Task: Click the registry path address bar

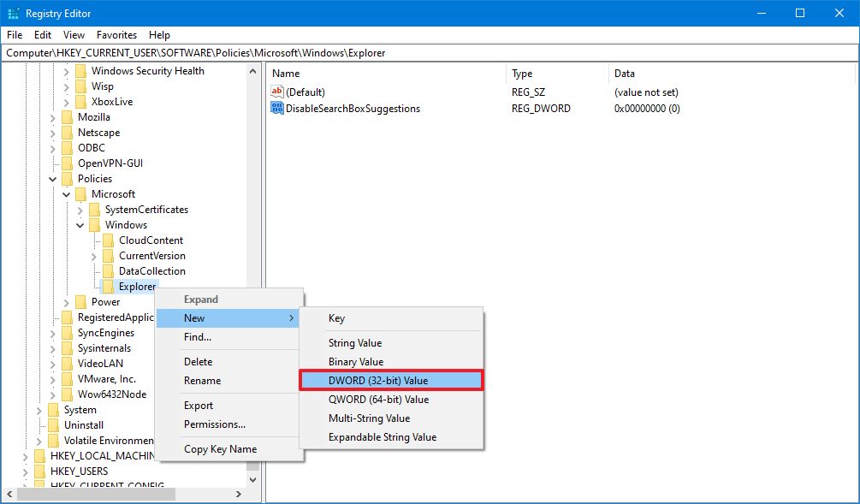Action: pyautogui.click(x=428, y=52)
